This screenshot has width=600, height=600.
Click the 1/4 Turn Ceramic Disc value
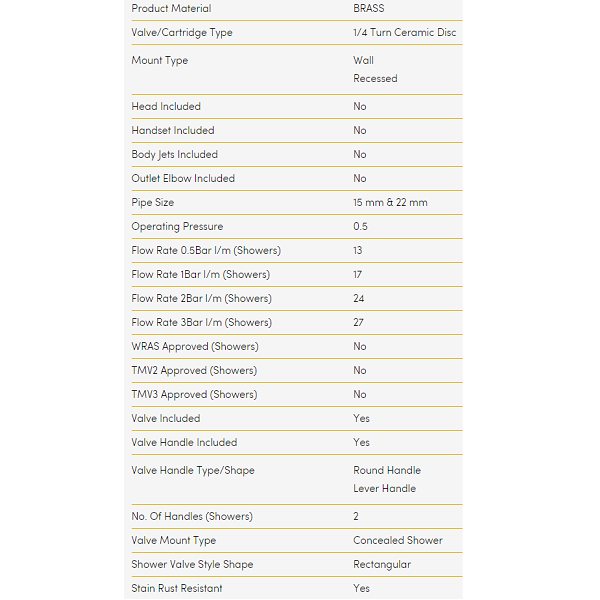point(404,33)
